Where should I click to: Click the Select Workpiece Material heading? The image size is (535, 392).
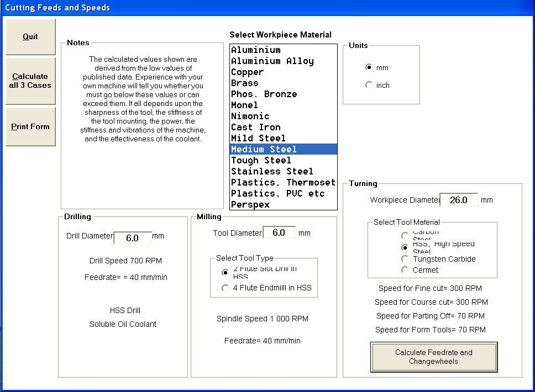tap(280, 35)
